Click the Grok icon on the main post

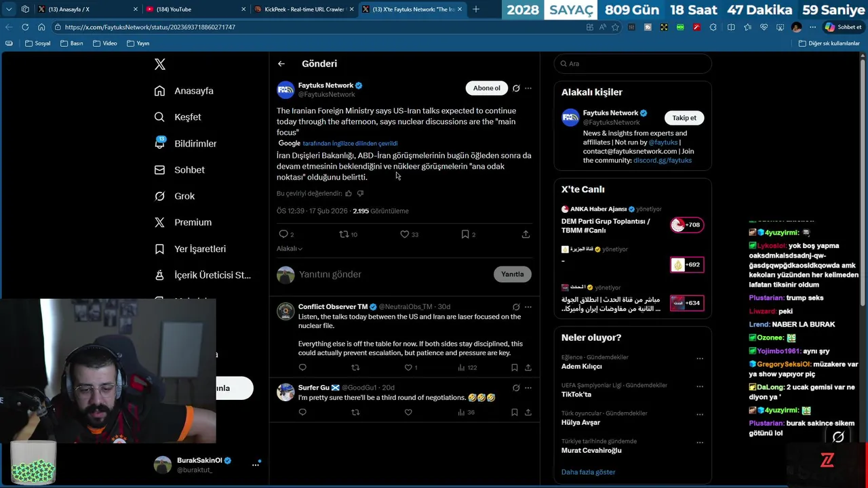tap(516, 88)
